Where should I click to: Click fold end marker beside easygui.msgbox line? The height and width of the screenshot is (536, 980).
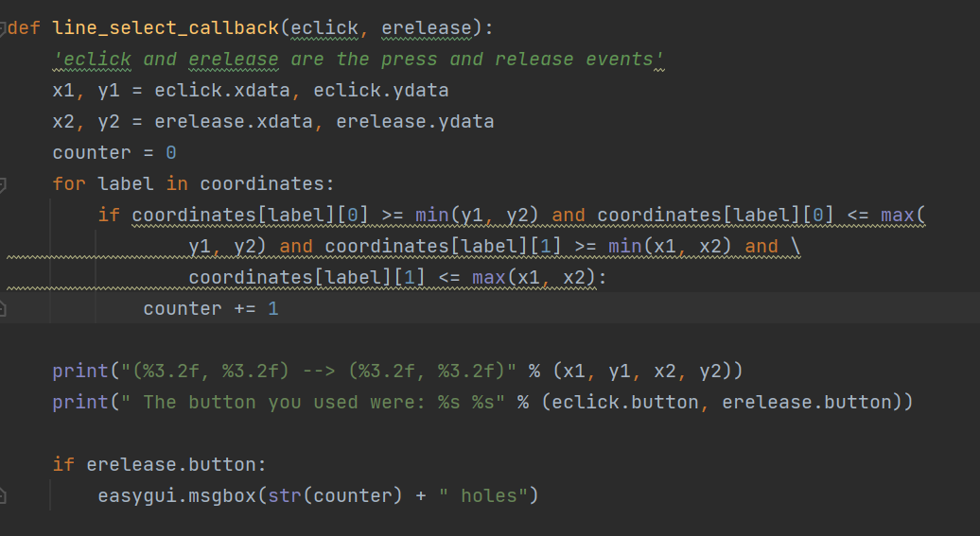[x=3, y=496]
